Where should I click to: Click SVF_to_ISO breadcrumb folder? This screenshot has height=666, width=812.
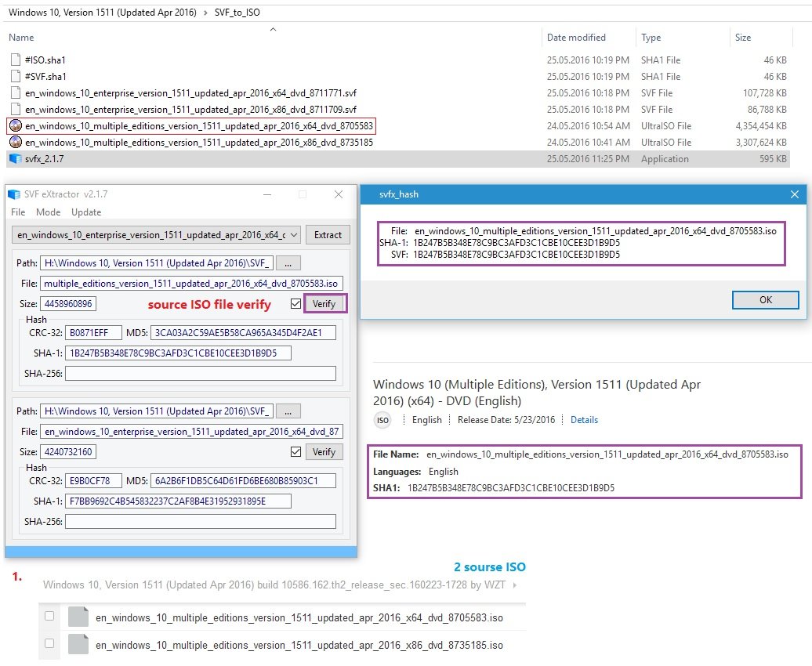point(237,13)
